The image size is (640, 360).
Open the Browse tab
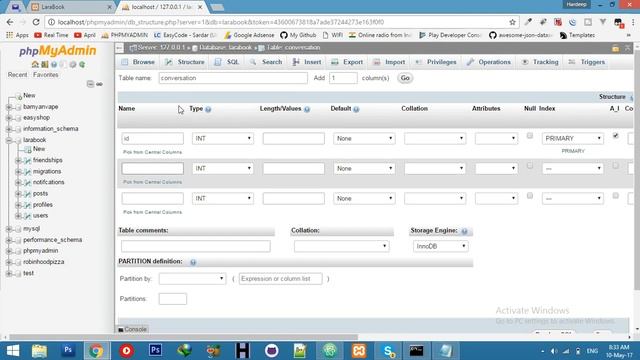tap(138, 62)
